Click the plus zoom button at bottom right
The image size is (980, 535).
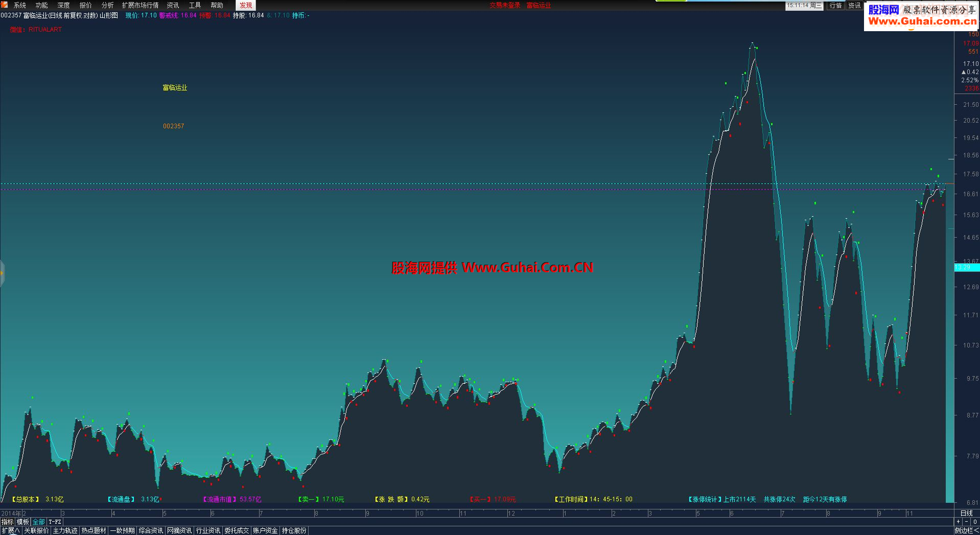(958, 522)
